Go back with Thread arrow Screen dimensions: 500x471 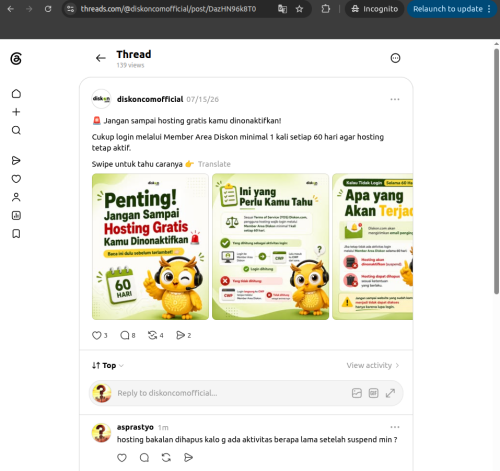coord(101,58)
